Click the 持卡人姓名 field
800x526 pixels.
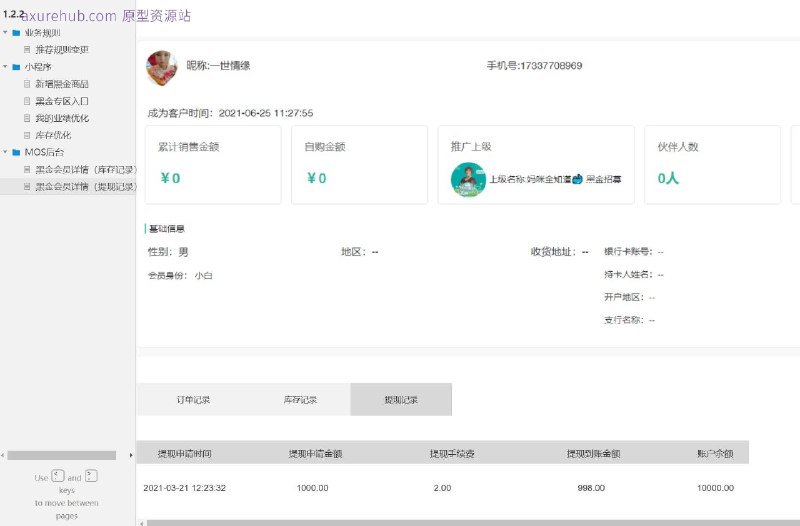tap(634, 274)
